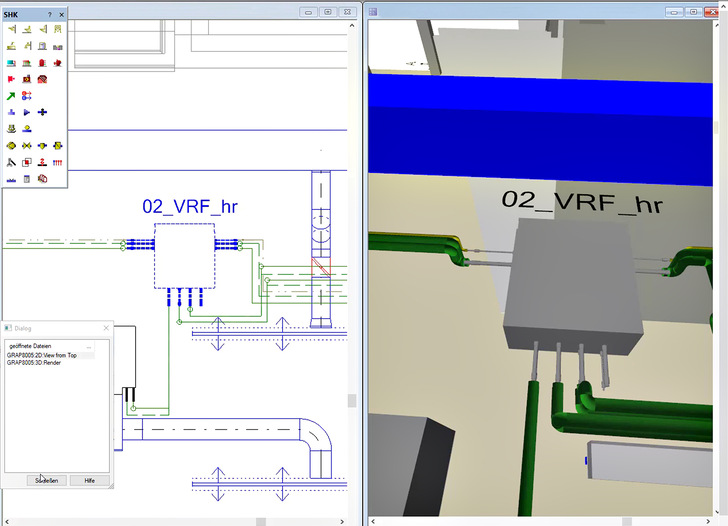Click the yellow butterfly valve icon
The width and height of the screenshot is (728, 526).
pos(27,146)
